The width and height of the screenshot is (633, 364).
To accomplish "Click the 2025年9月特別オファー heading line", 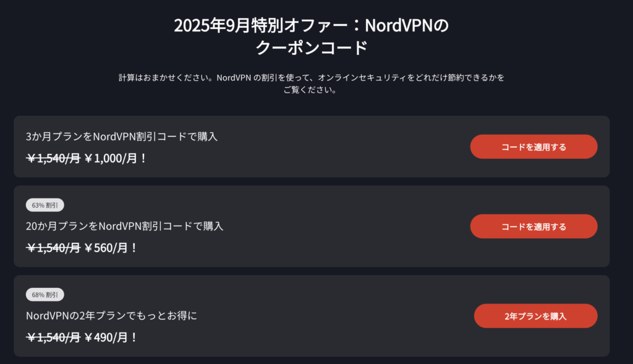I will (x=312, y=25).
